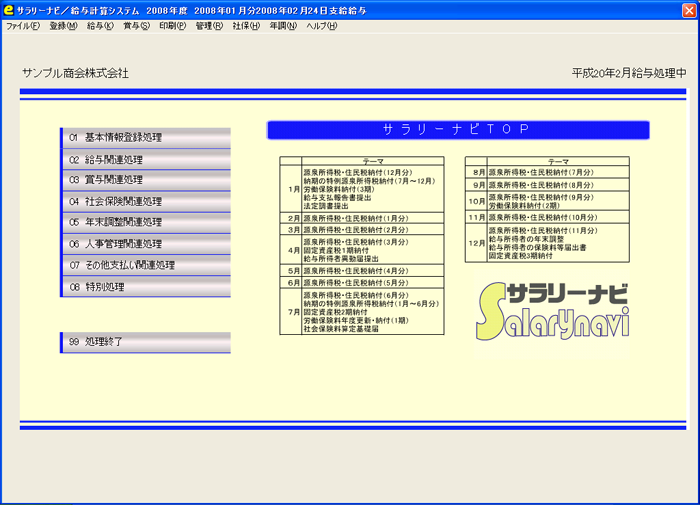Open the 社保(H) menu
The image size is (700, 505).
tap(247, 25)
